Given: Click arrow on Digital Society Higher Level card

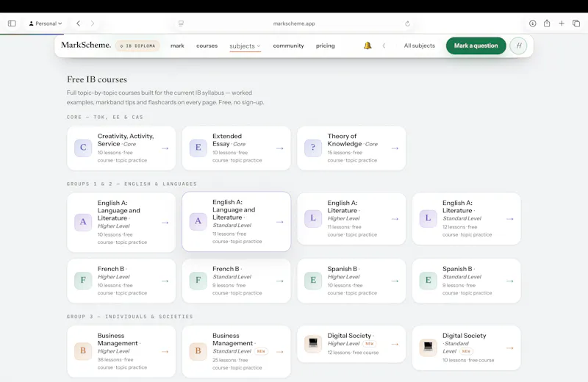Looking at the screenshot, I should point(395,344).
